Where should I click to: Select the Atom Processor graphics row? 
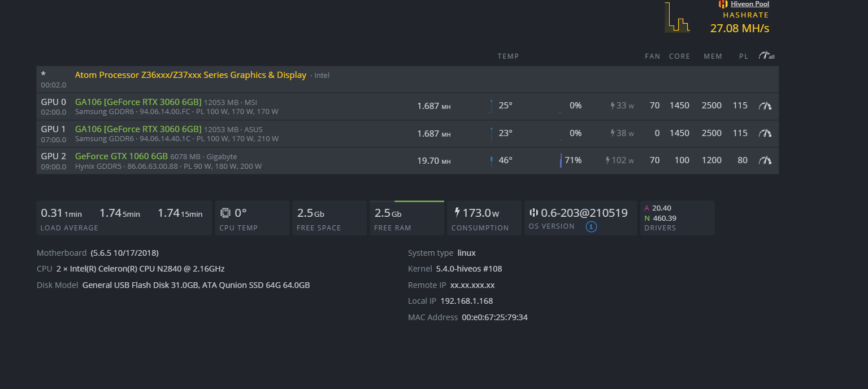point(407,79)
